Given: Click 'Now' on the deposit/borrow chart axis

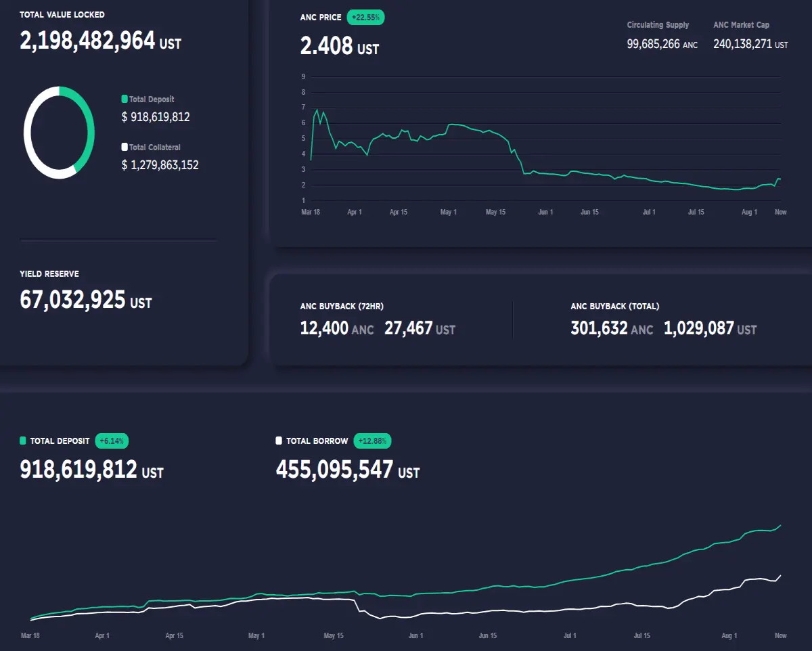Looking at the screenshot, I should tap(781, 635).
